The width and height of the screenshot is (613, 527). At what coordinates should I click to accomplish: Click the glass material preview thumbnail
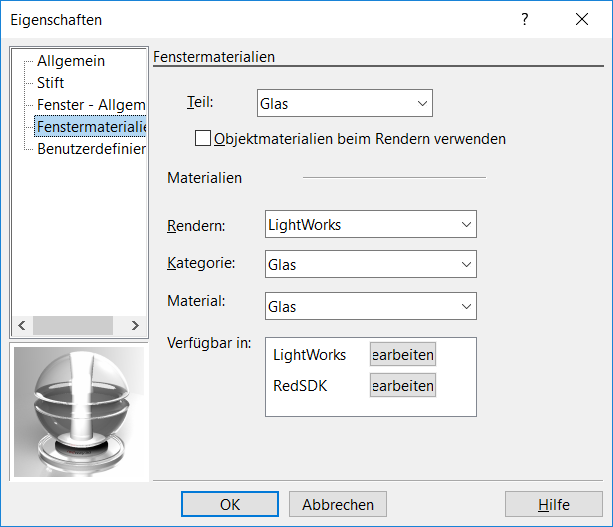(79, 412)
